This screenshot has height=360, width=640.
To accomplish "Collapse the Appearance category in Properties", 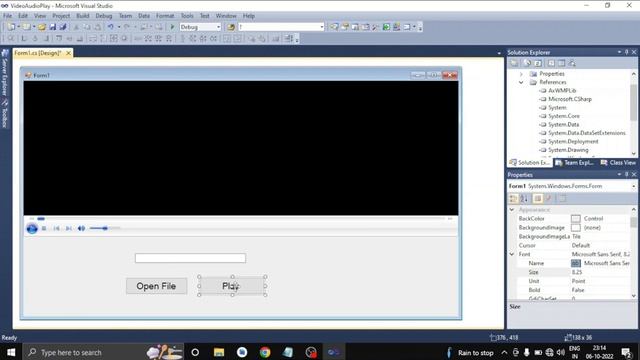I will pyautogui.click(x=512, y=209).
